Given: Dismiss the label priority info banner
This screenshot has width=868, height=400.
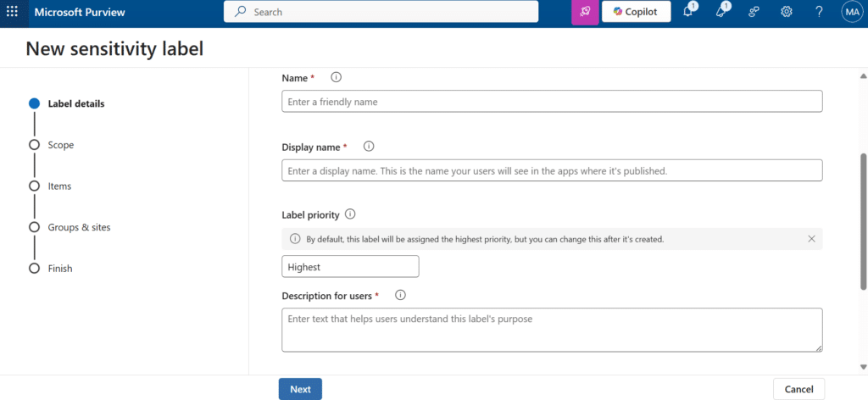Looking at the screenshot, I should point(811,239).
